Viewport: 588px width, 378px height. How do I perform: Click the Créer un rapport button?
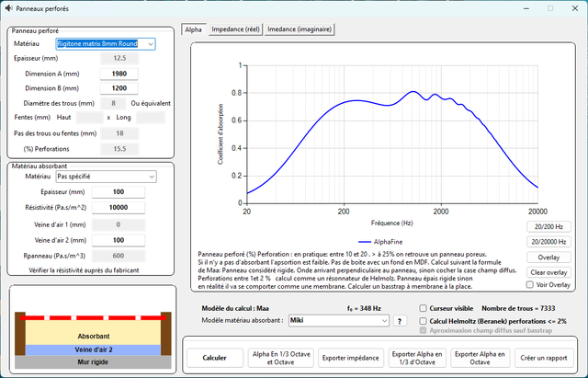click(544, 358)
